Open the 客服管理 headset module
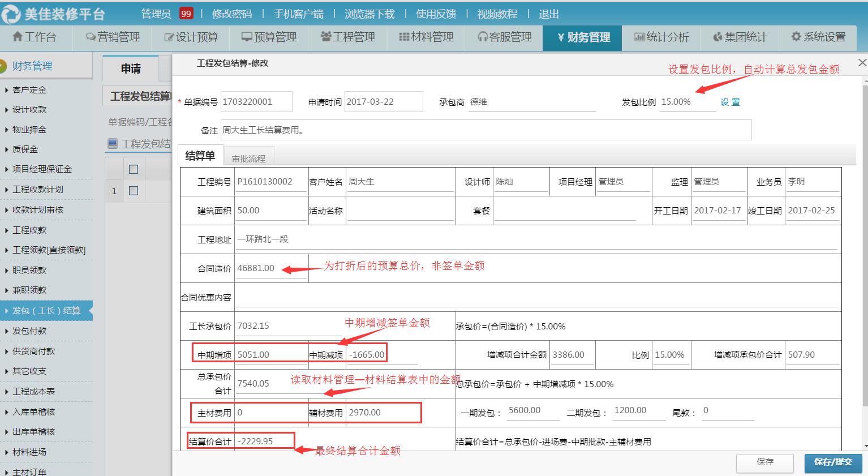 point(505,37)
